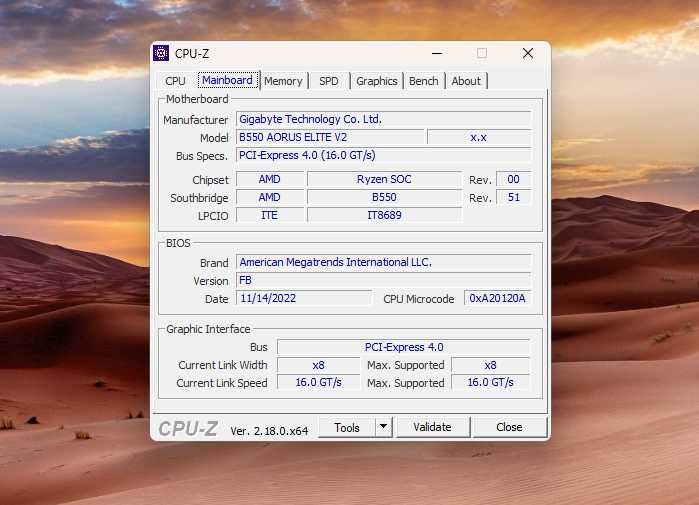Click the Manufacturer label
This screenshot has width=699, height=505.
click(x=195, y=120)
